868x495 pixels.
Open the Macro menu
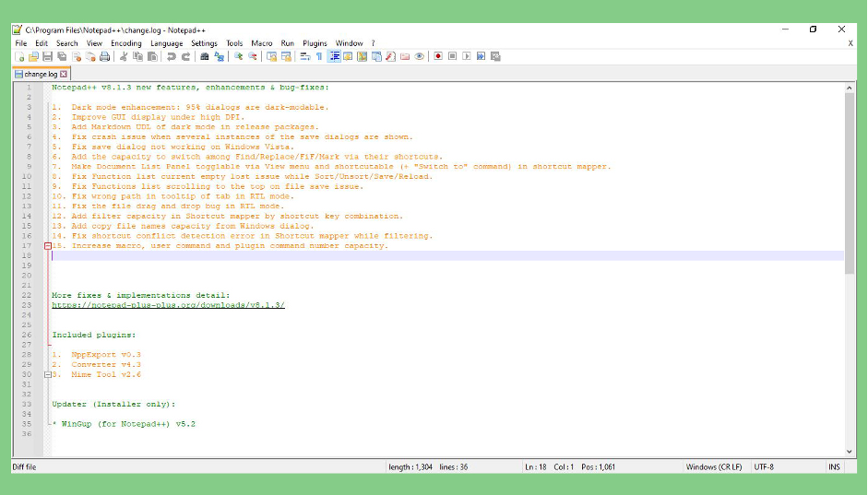pyautogui.click(x=262, y=43)
